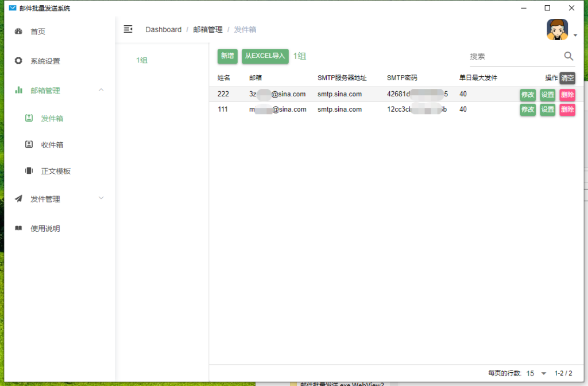Viewport: 588px width, 386px height.
Task: Click the 清空 button
Action: pyautogui.click(x=567, y=78)
